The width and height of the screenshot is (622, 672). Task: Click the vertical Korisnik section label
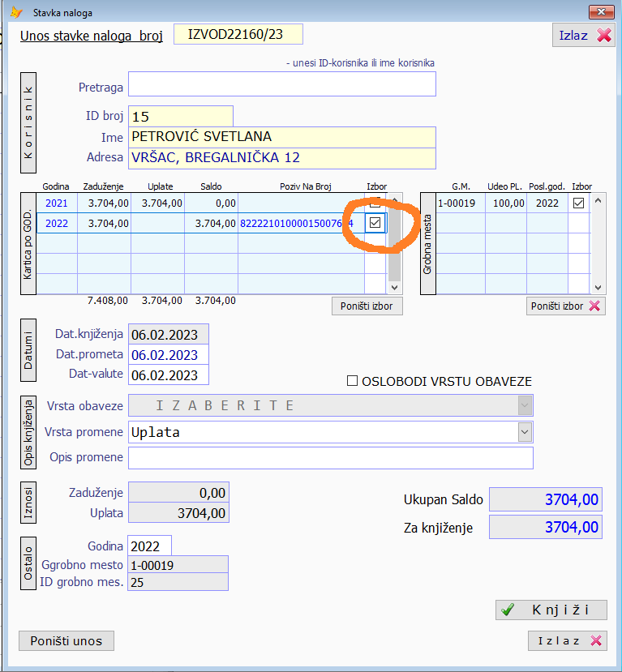click(28, 122)
